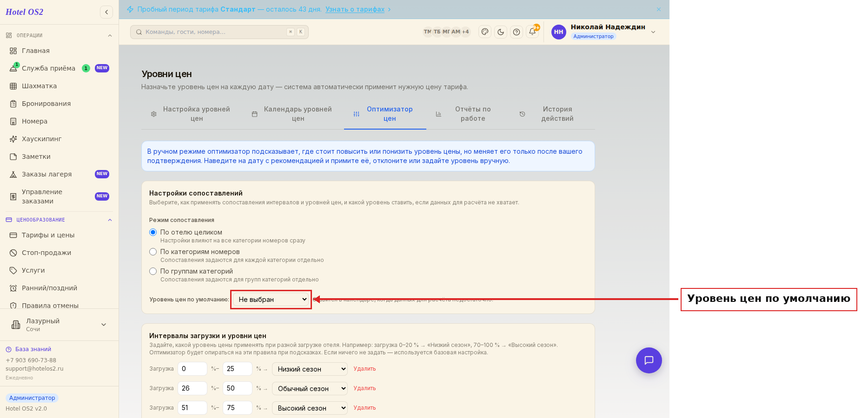The image size is (868, 418).
Task: Edit load end value 75
Action: (x=238, y=408)
